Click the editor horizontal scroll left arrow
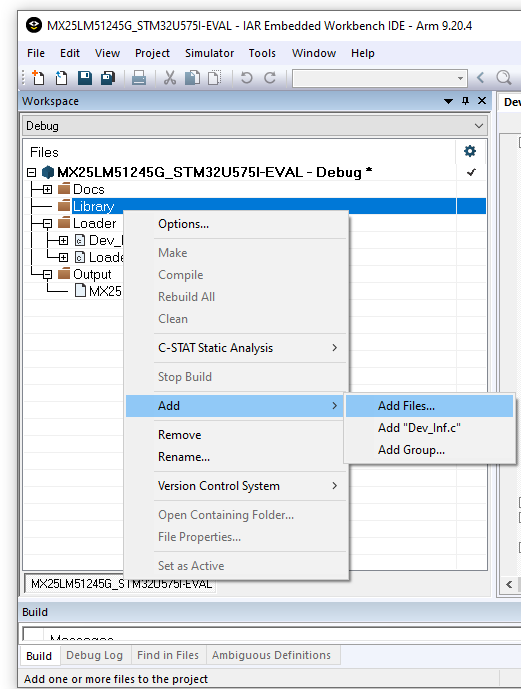The width and height of the screenshot is (521, 689). click(x=509, y=584)
